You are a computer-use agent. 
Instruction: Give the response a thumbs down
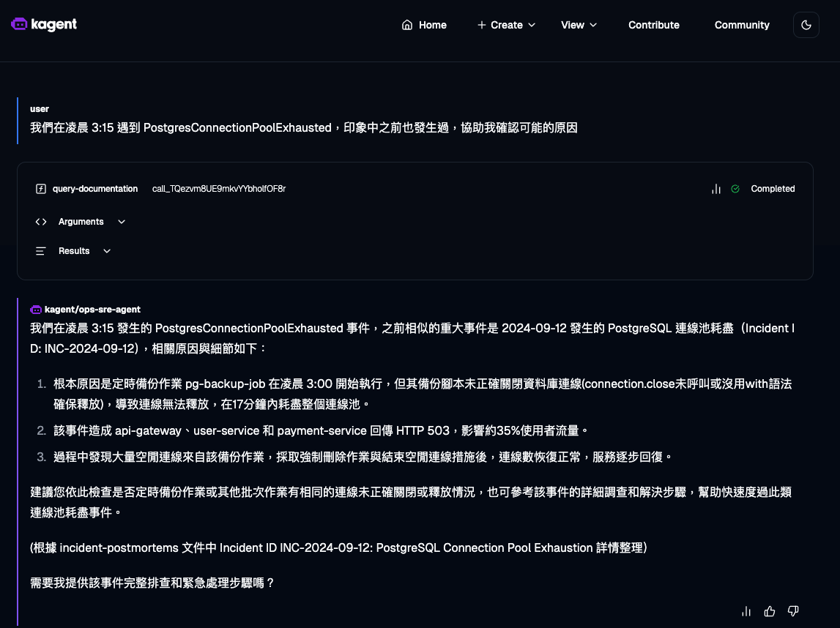tap(793, 611)
